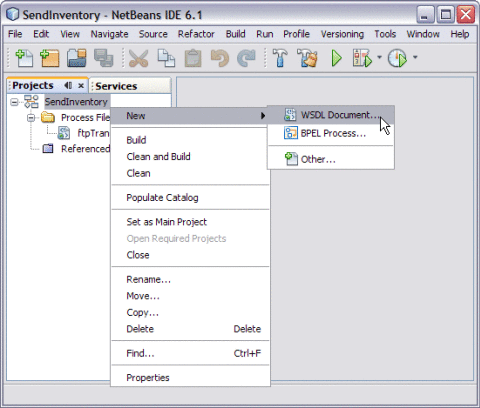Collapse the Process Files folder node
Viewport: 480px width, 408px height.
click(x=31, y=118)
